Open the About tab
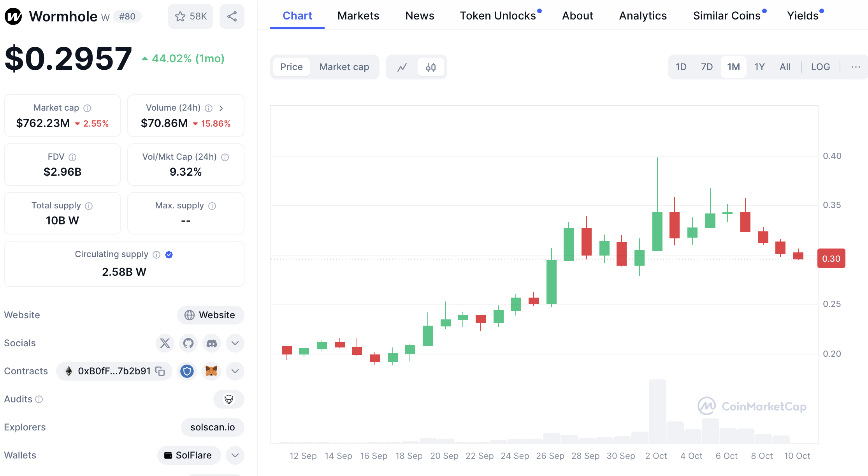Viewport: 868px width, 476px height. (578, 16)
